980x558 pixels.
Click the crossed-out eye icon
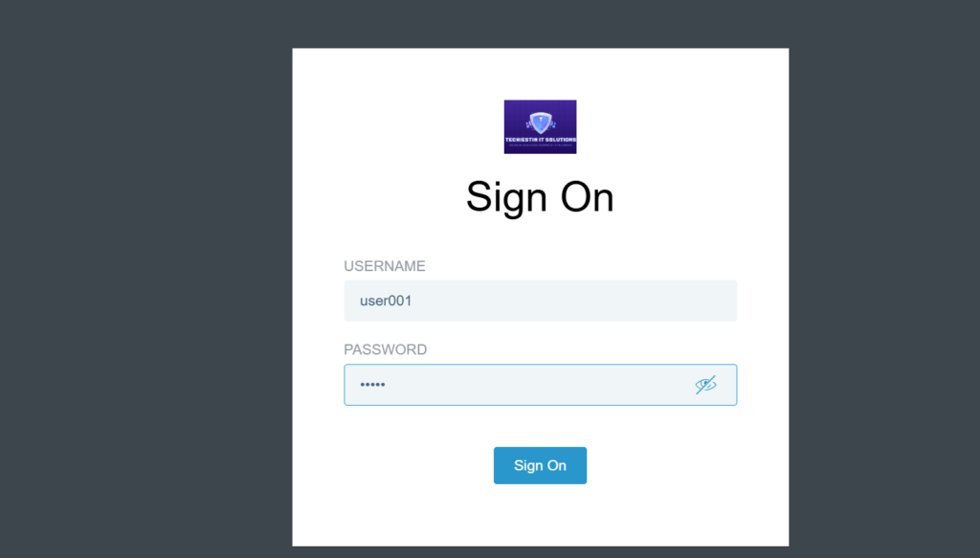pyautogui.click(x=705, y=385)
